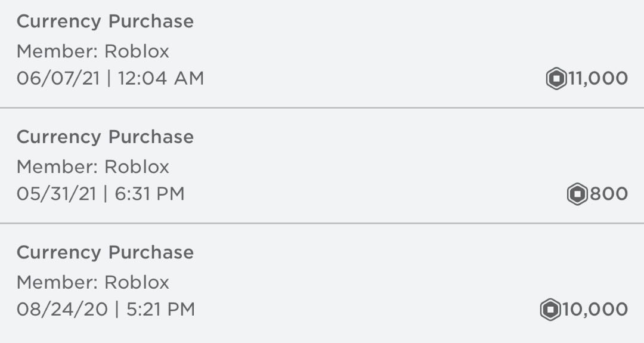
Task: Click the 06/07/21 date text
Action: pos(58,79)
